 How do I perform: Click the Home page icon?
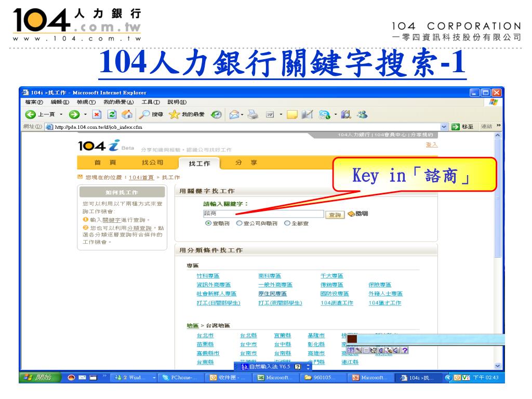pyautogui.click(x=127, y=115)
